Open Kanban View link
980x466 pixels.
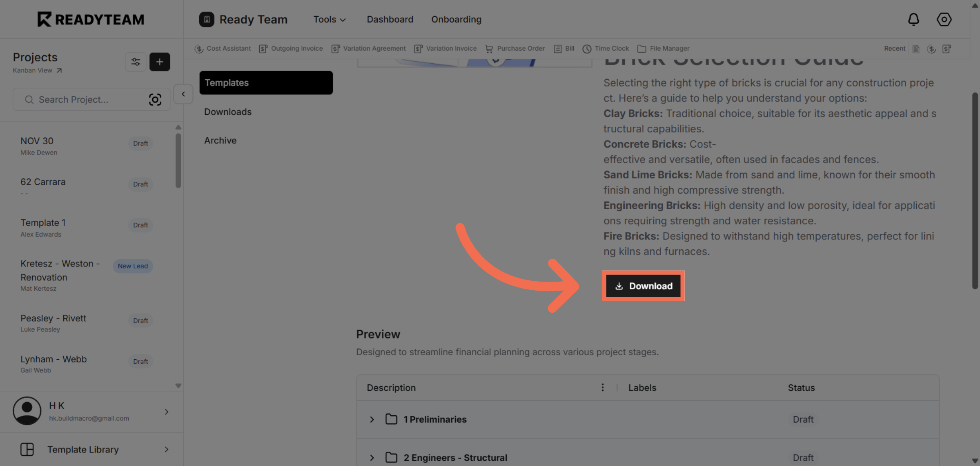click(37, 70)
